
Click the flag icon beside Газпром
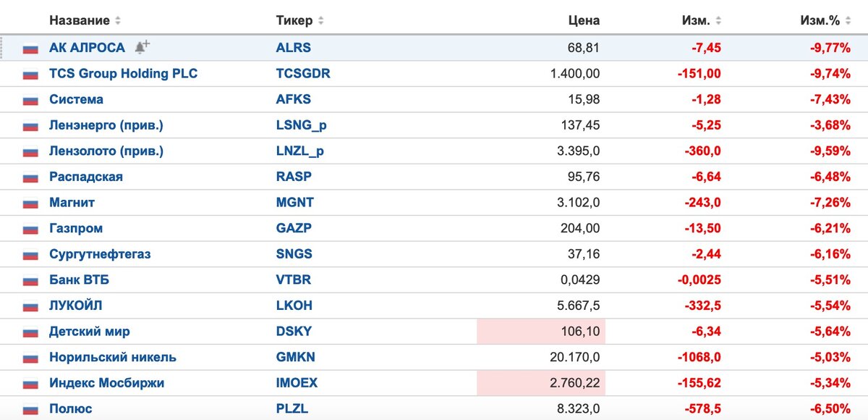[30, 230]
